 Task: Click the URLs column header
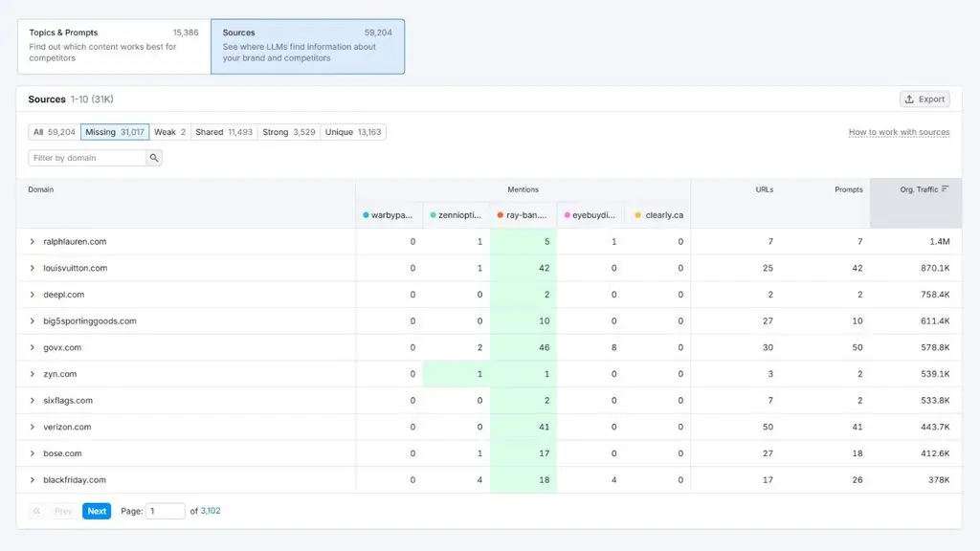764,189
